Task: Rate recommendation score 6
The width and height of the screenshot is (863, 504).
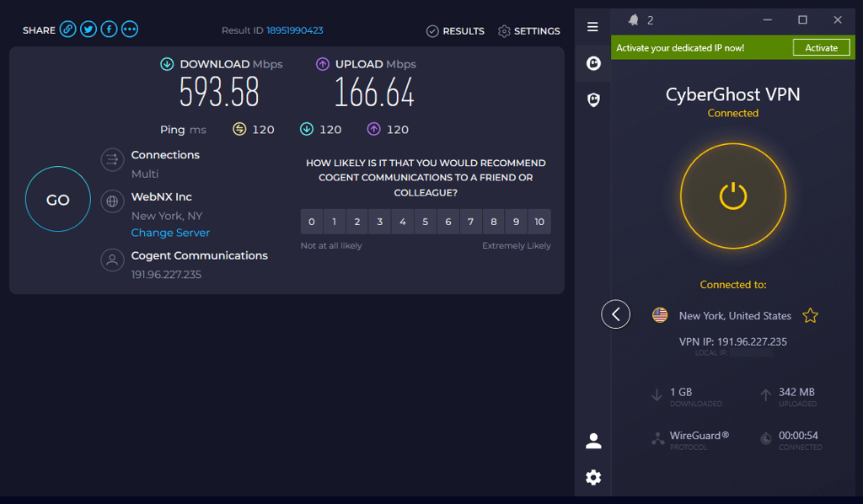Action: (x=448, y=222)
